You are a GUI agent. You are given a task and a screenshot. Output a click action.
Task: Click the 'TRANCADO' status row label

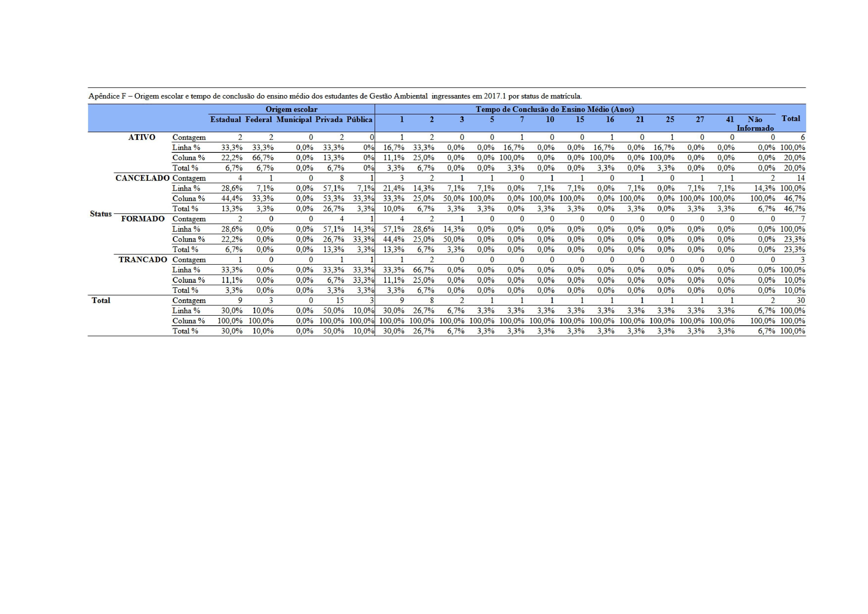[143, 260]
